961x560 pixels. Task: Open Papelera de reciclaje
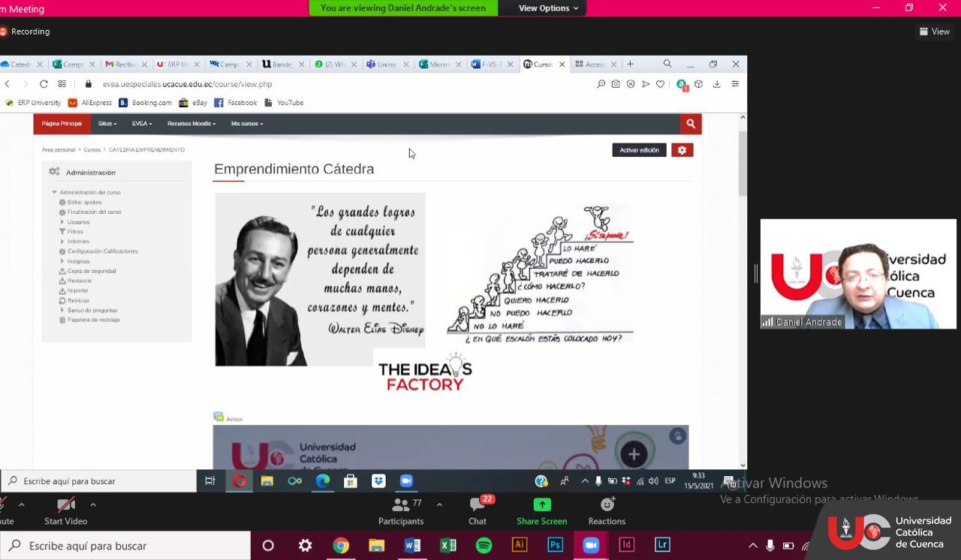[x=94, y=320]
